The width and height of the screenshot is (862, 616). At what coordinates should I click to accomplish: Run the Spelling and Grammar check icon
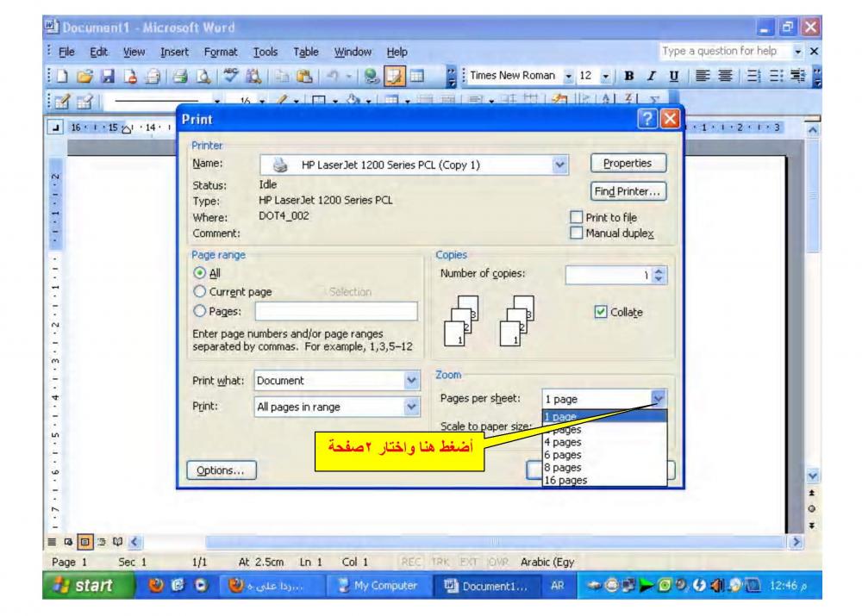pyautogui.click(x=231, y=76)
